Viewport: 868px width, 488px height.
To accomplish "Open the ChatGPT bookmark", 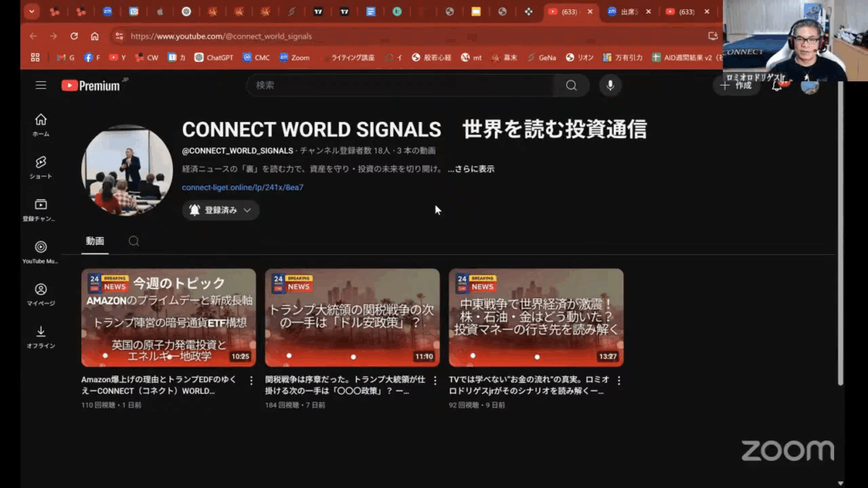I will pos(214,58).
